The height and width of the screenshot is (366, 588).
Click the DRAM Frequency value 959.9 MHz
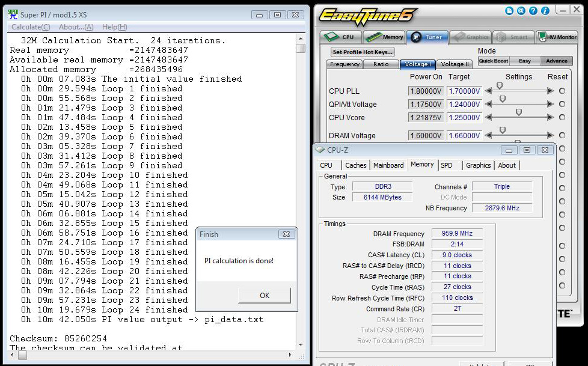[457, 233]
